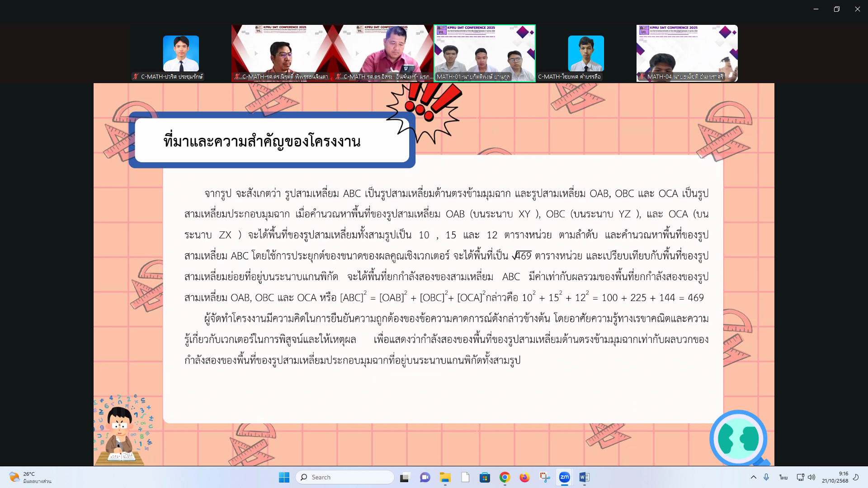Toggle Do Not Disturb moon icon
868x488 pixels.
click(855, 477)
